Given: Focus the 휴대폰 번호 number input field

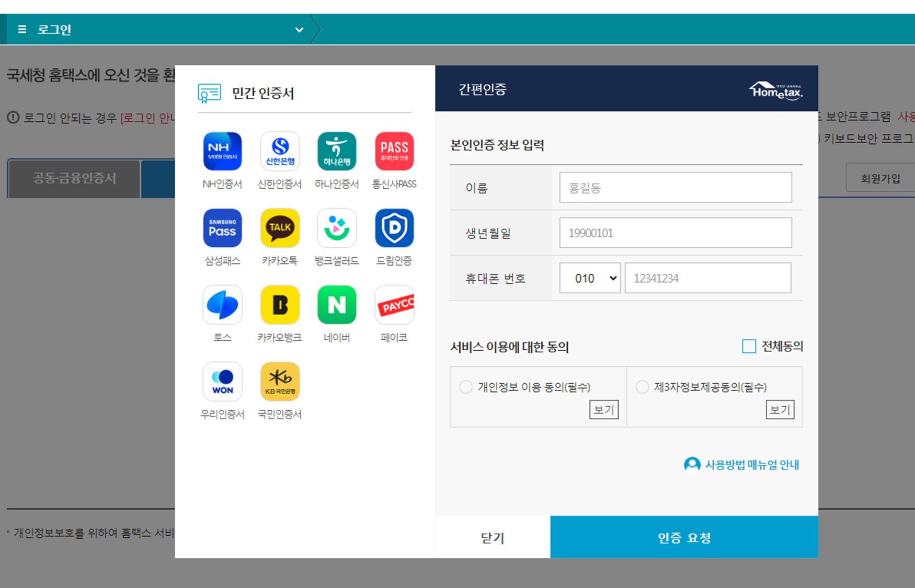Looking at the screenshot, I should 708,278.
